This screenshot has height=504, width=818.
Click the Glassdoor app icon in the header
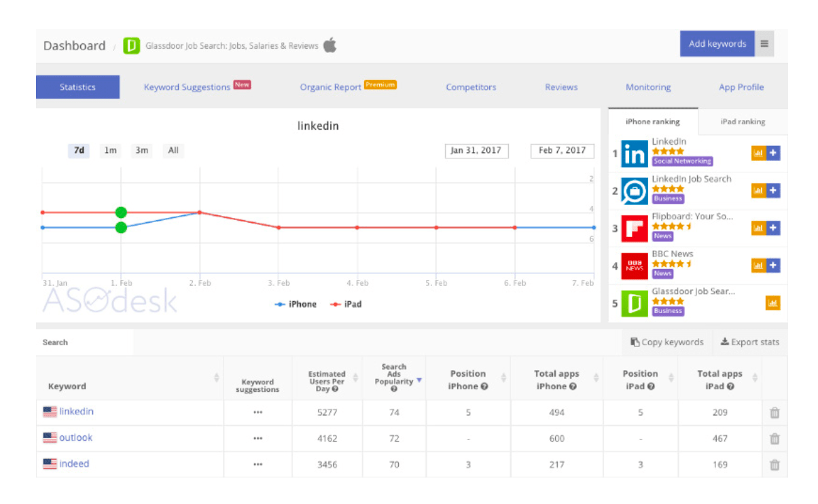pos(131,46)
